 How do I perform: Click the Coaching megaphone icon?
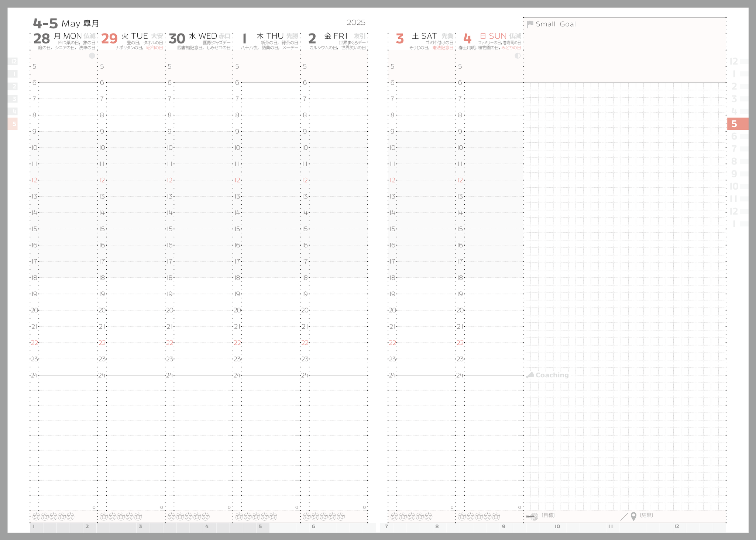[530, 375]
